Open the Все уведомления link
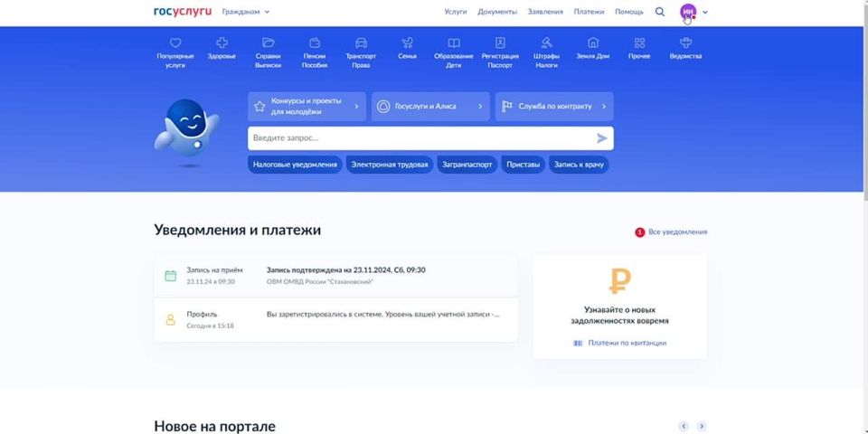Image resolution: width=868 pixels, height=434 pixels. (x=677, y=232)
